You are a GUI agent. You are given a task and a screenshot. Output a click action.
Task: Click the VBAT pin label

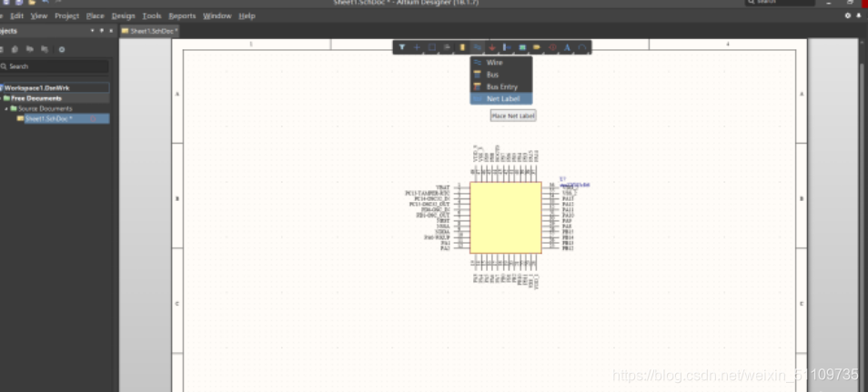point(443,187)
